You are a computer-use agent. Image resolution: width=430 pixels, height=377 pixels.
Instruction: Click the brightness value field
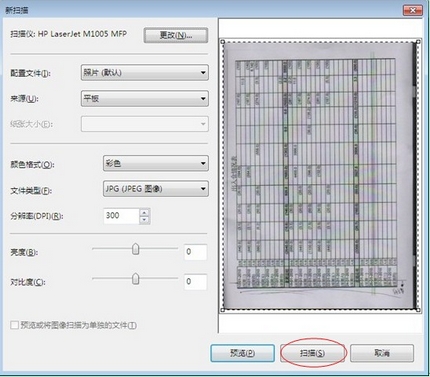pos(195,252)
